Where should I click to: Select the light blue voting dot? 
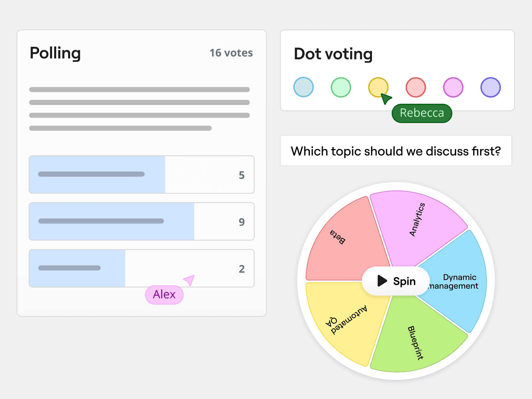303,87
